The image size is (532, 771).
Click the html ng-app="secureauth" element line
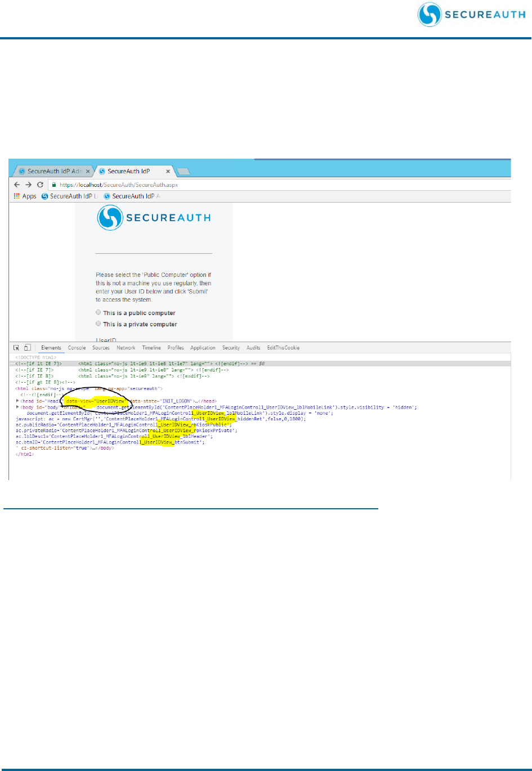[89, 388]
